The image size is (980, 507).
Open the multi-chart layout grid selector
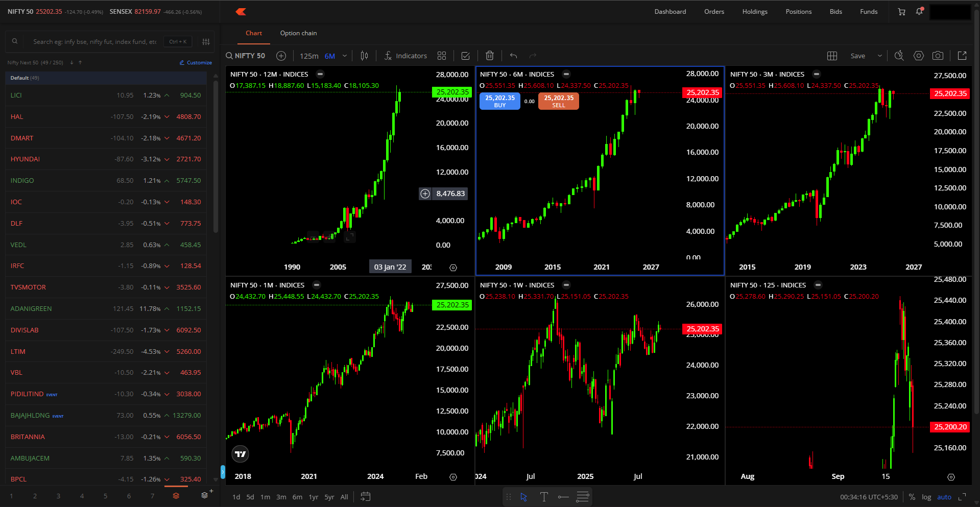click(832, 56)
